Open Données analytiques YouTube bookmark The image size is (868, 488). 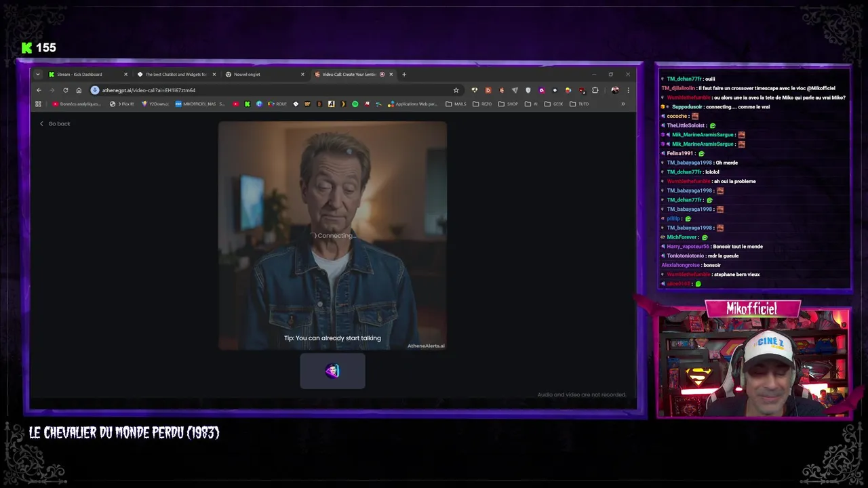77,104
